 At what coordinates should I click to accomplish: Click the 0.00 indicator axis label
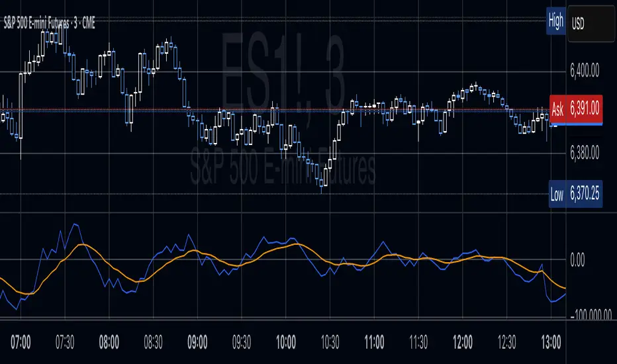577,259
